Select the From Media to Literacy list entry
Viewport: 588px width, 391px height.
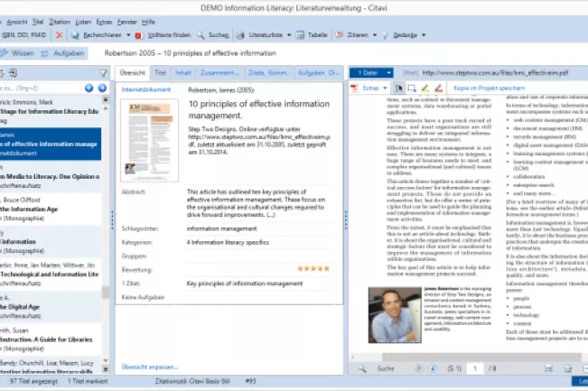(51, 177)
